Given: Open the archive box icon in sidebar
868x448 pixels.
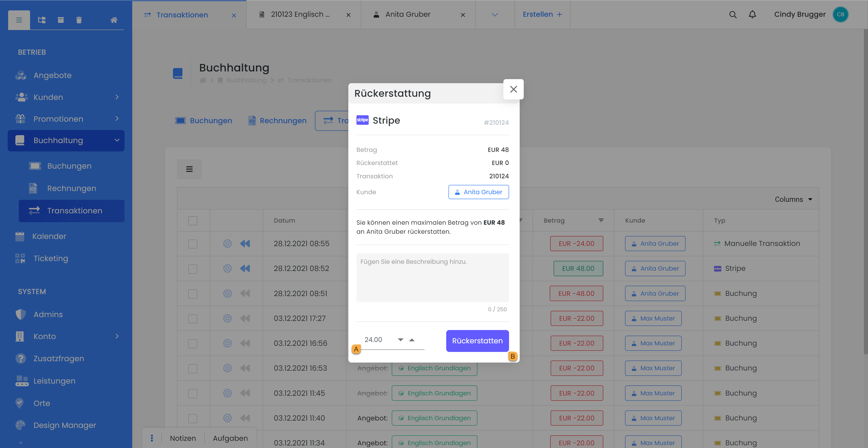Looking at the screenshot, I should click(61, 20).
